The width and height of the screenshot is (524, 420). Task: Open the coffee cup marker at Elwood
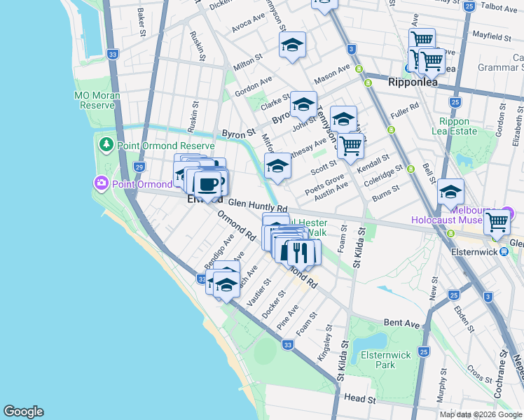tap(207, 185)
